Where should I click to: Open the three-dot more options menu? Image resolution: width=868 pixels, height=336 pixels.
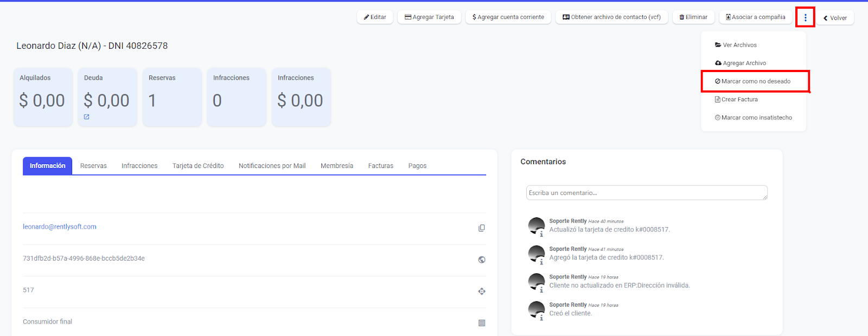[x=805, y=17]
